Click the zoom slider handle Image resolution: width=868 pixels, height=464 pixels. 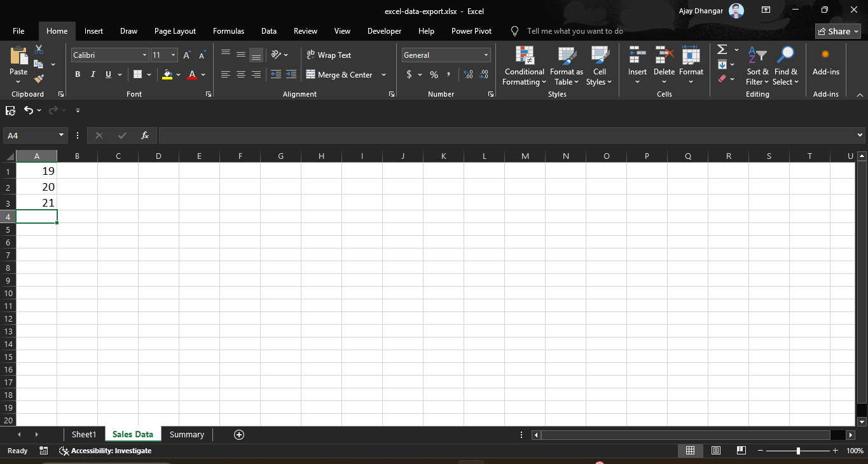(x=798, y=451)
